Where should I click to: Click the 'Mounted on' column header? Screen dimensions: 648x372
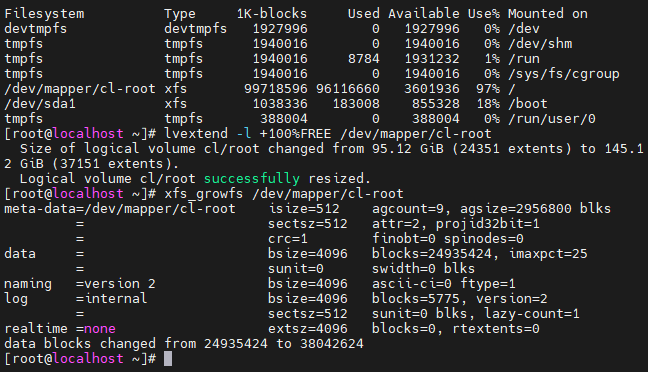click(548, 14)
